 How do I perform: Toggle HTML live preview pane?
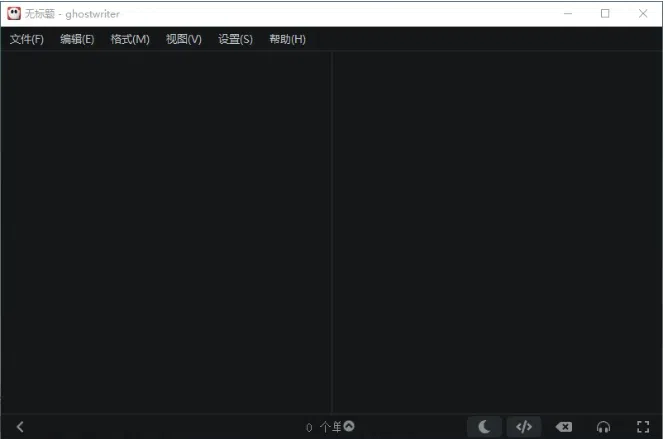pyautogui.click(x=524, y=427)
